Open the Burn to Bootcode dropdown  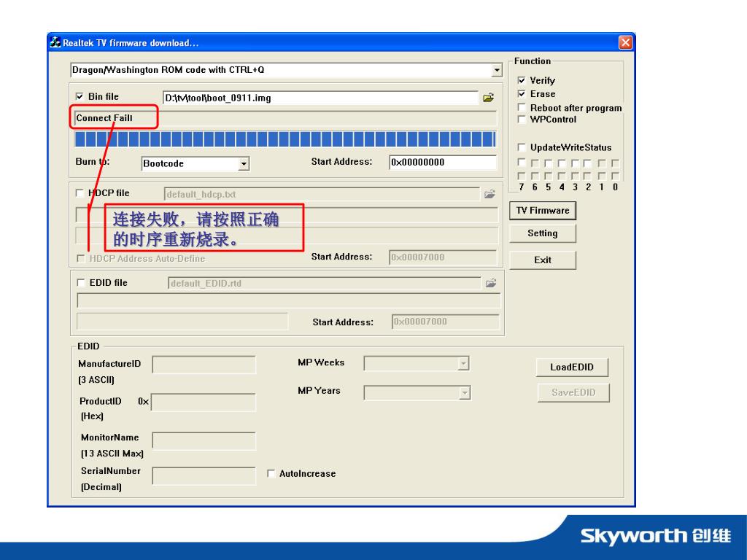click(244, 164)
